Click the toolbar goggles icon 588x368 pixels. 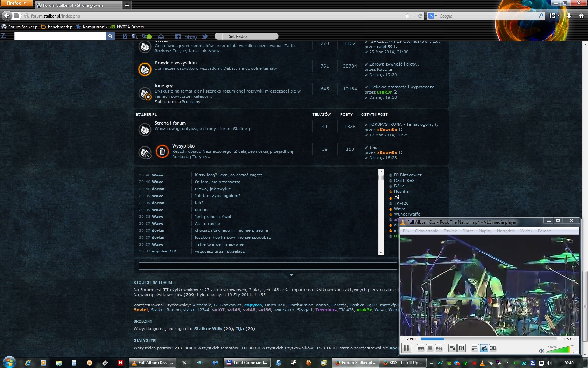(x=161, y=36)
